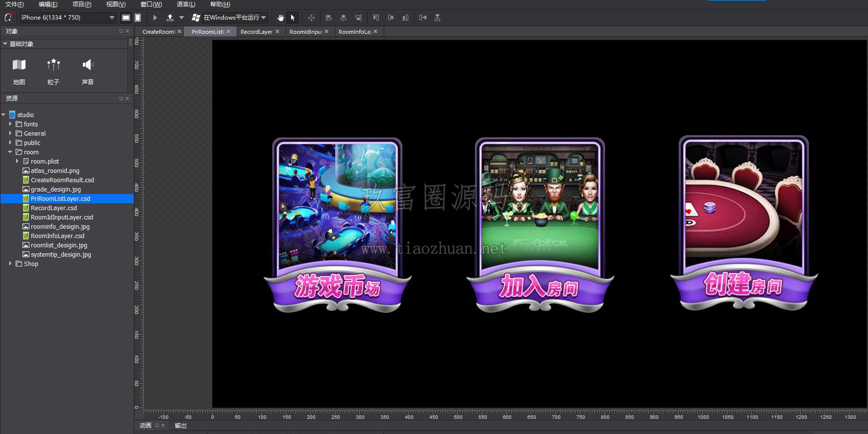Expand the Shop folder
Image resolution: width=868 pixels, height=434 pixels.
coord(10,264)
